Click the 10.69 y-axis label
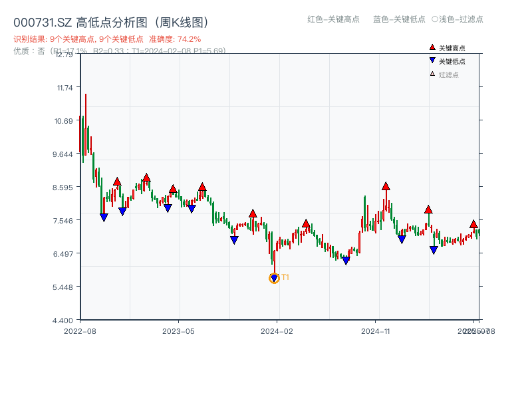Image resolution: width=532 pixels, height=399 pixels. [63, 121]
